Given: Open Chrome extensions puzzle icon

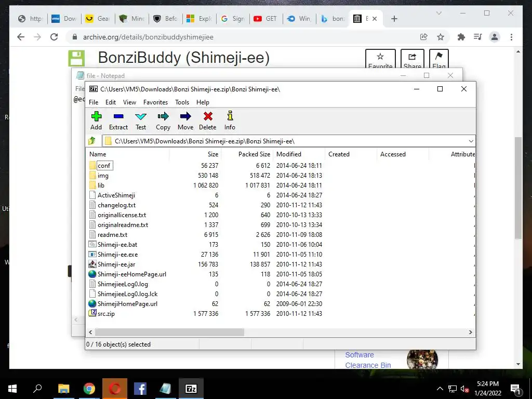Looking at the screenshot, I should click(x=461, y=37).
